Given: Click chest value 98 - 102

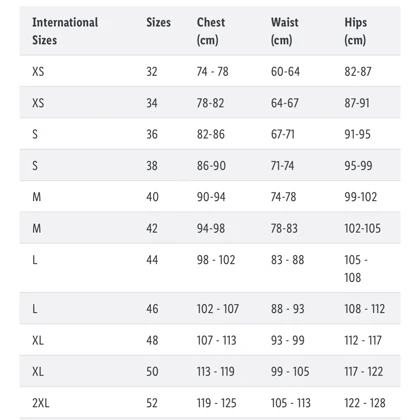Looking at the screenshot, I should coord(216,260).
